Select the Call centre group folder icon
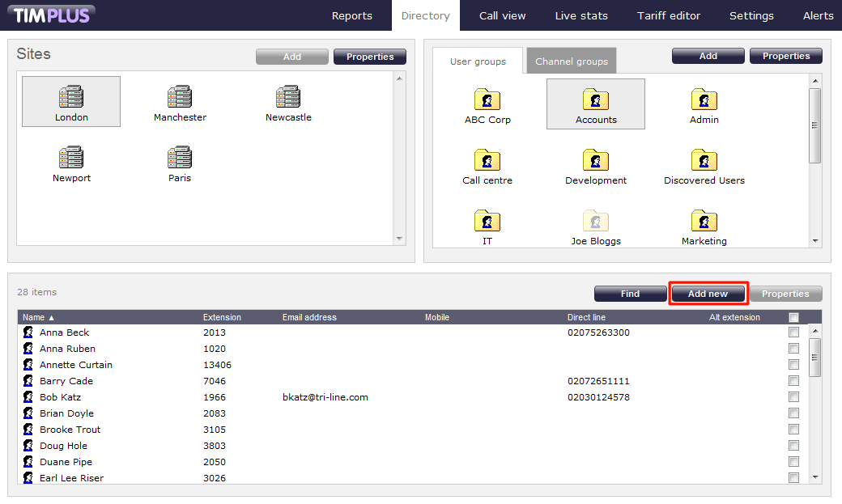This screenshot has height=504, width=842. [487, 160]
